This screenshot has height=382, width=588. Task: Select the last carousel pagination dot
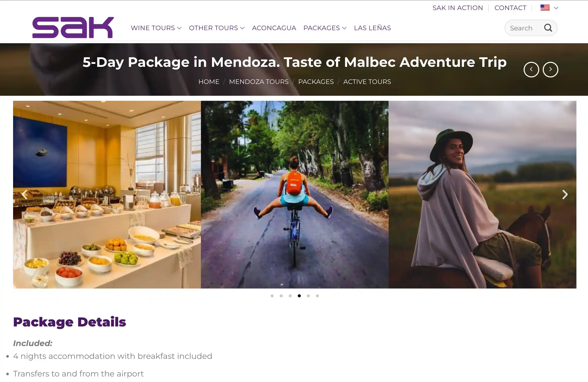[317, 296]
